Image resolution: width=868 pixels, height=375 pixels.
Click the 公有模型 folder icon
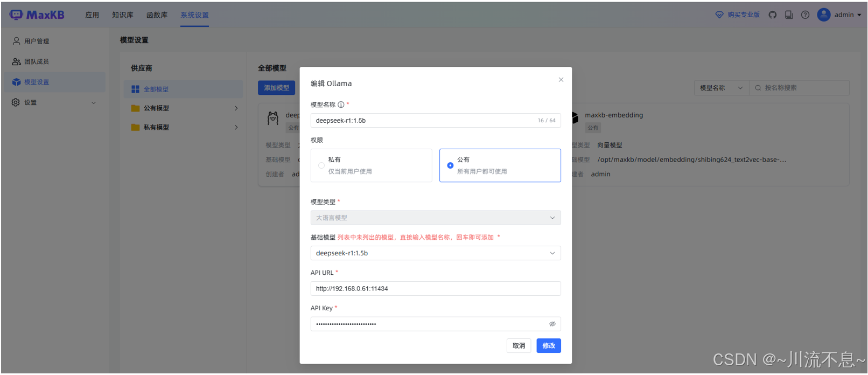[x=135, y=108]
